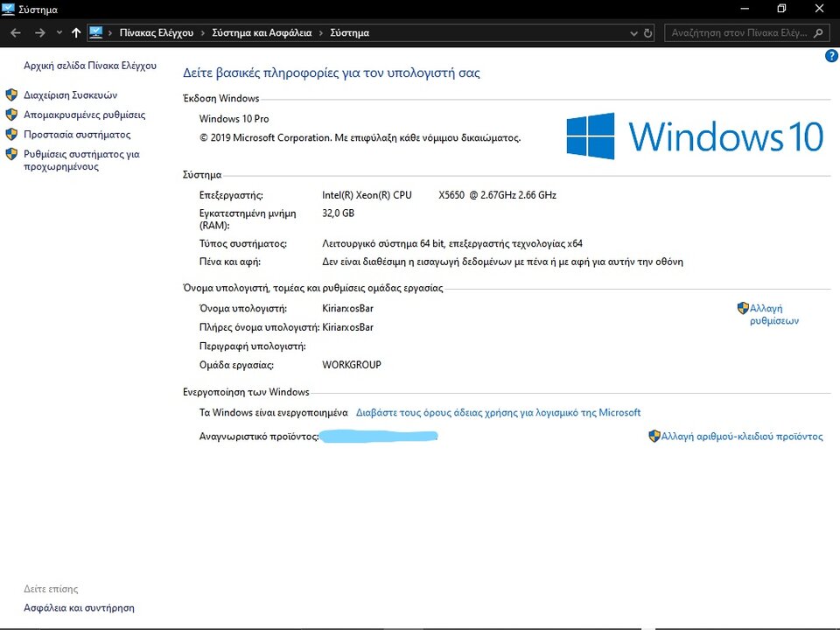Screen dimensions: 840x630
Task: Go up one level with up arrow
Action: 76,33
